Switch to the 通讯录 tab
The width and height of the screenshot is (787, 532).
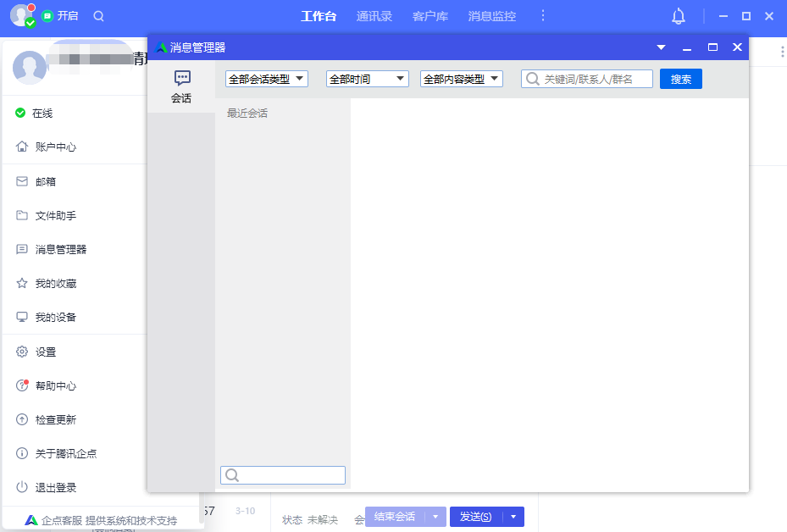[374, 16]
